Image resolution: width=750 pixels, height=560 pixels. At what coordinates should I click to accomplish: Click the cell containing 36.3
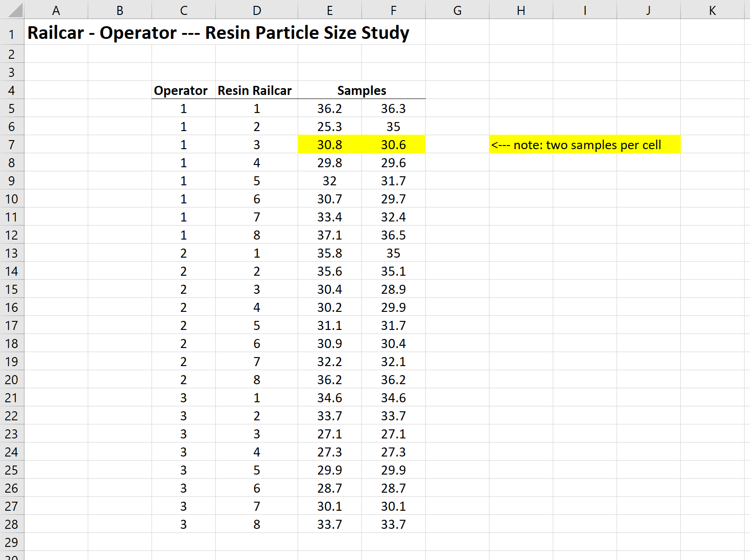394,108
